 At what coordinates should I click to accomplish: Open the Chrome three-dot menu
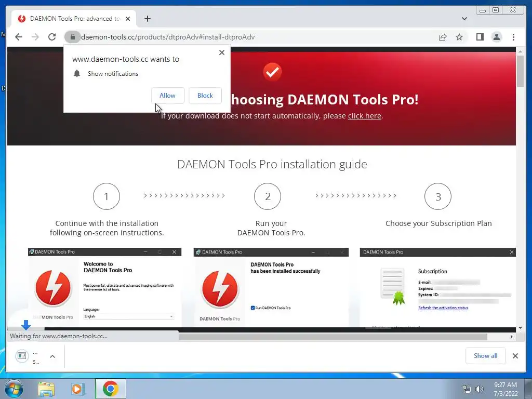513,37
